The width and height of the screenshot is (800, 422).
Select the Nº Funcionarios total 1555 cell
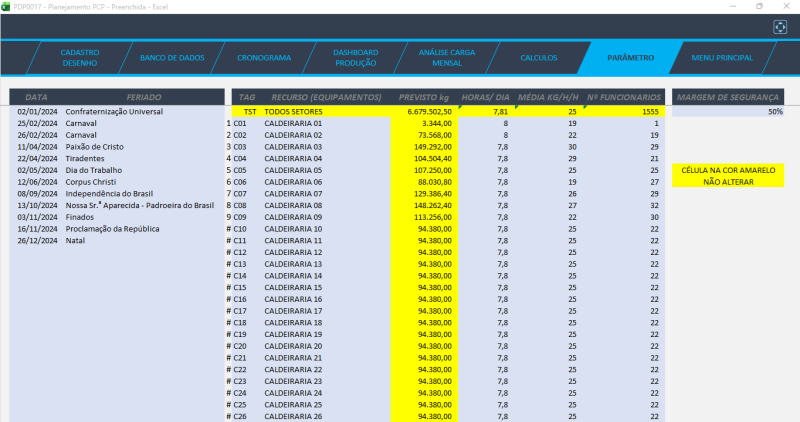click(x=624, y=112)
